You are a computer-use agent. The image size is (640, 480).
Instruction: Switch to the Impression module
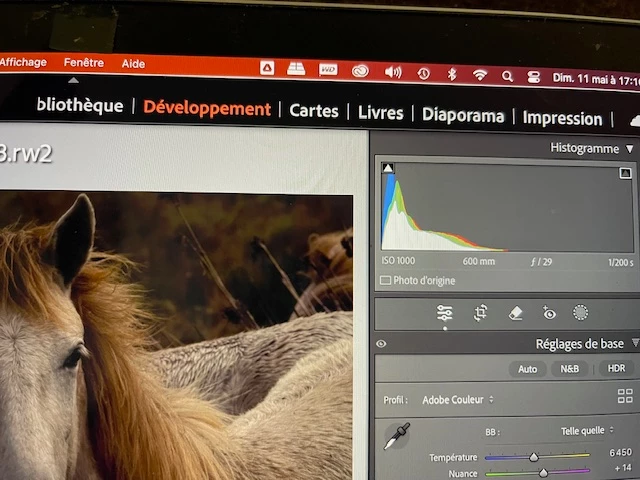pyautogui.click(x=562, y=119)
